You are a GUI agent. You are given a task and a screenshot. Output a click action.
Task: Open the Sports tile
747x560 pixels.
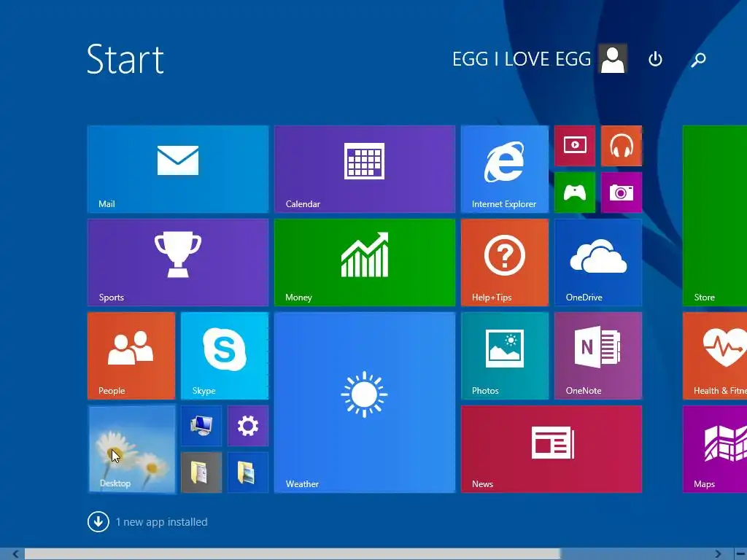[x=178, y=262]
